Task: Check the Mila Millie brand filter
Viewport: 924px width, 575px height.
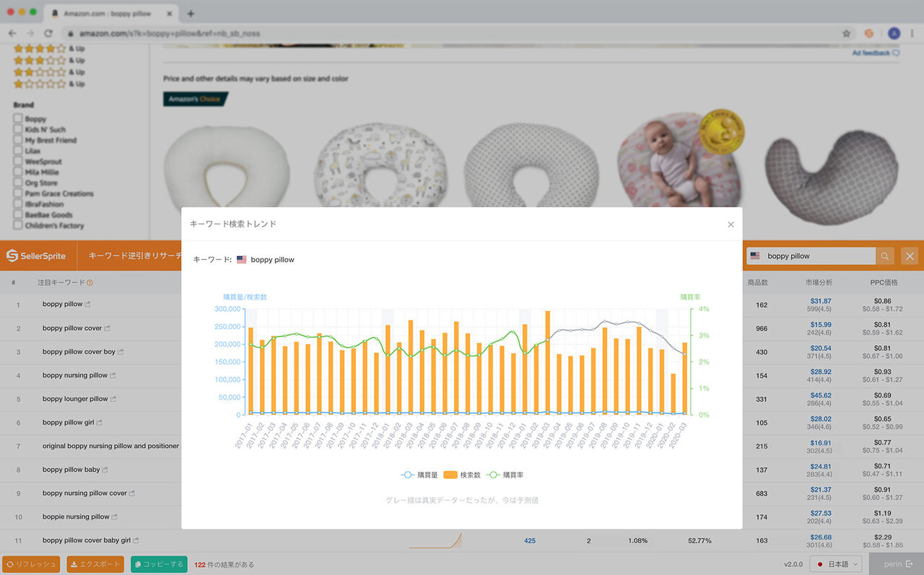Action: point(17,172)
